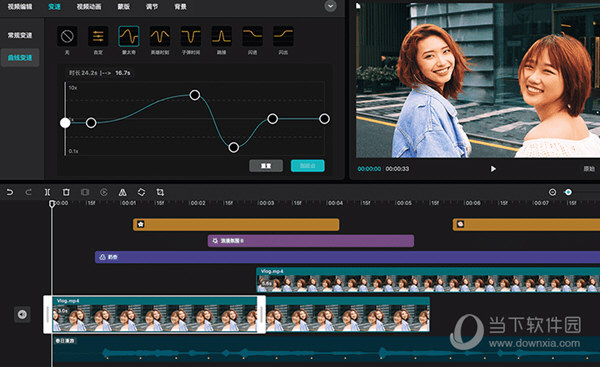The image size is (600, 367).
Task: Choose the 跳接 jump cut curve preset
Action: pyautogui.click(x=222, y=36)
